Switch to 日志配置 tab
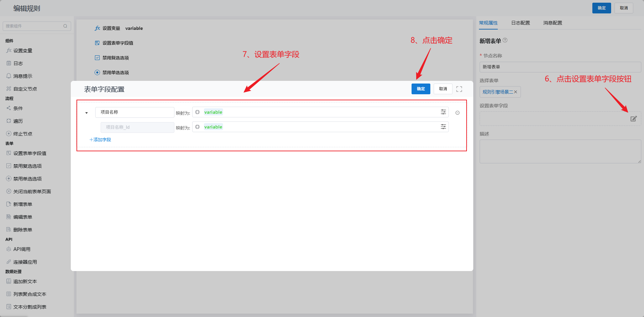The height and width of the screenshot is (317, 644). (x=520, y=23)
